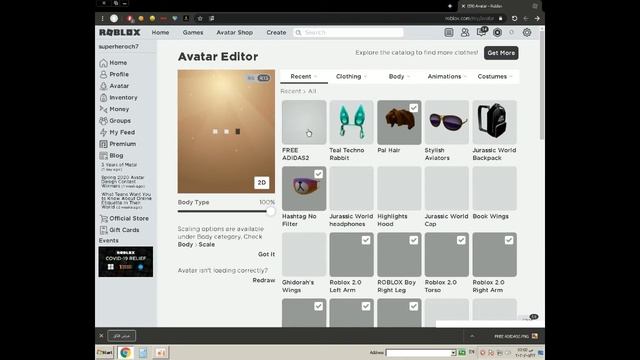Click the Chrome three-dot menu icon
Image resolution: width=640 pixels, height=360 pixels.
(102, 18)
